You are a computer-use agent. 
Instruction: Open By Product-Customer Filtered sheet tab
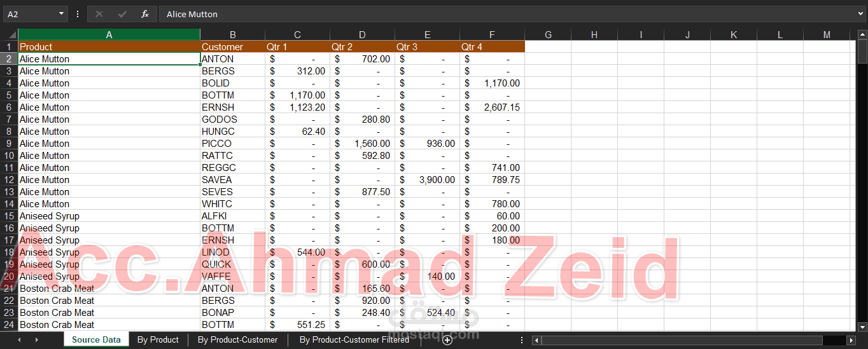click(354, 339)
